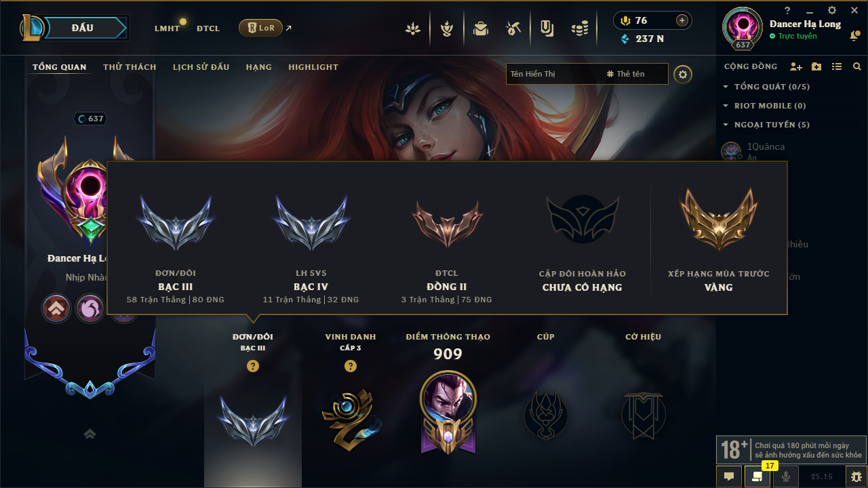Toggle the voice microphone button

click(786, 476)
